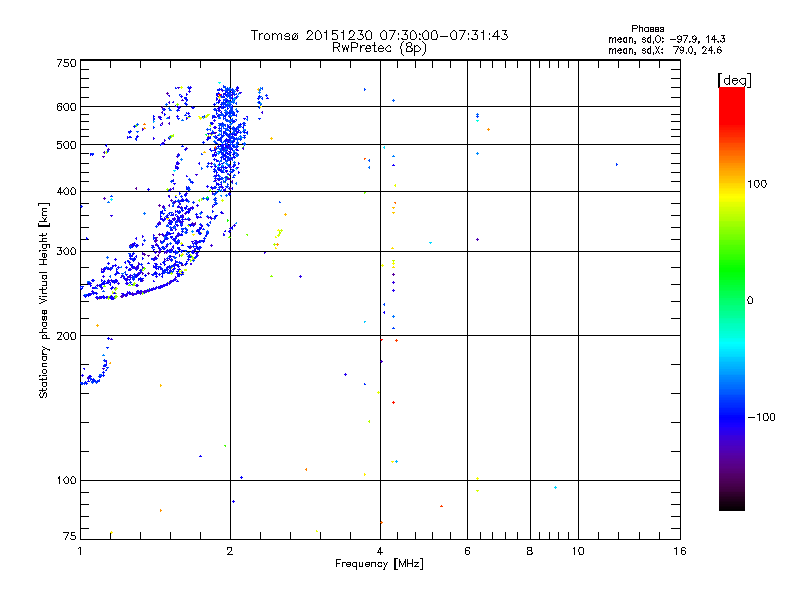Screen dimensions: 800x600
Task: Click the y-axis tick label '600'
Action: point(66,107)
